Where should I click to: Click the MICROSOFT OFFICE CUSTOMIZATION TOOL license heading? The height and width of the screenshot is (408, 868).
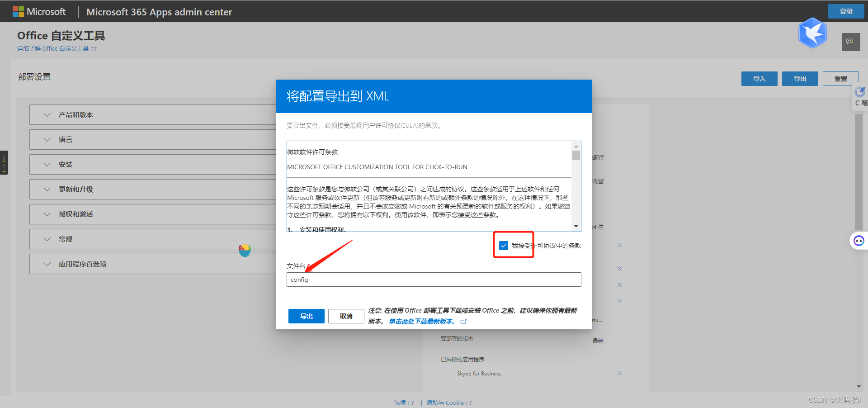[377, 167]
